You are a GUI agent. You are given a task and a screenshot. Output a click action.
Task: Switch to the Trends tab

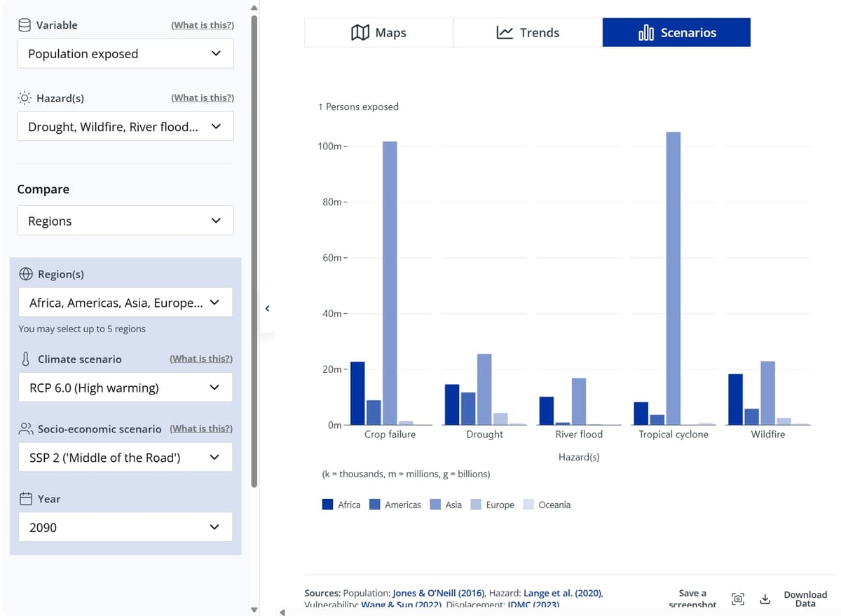(528, 32)
